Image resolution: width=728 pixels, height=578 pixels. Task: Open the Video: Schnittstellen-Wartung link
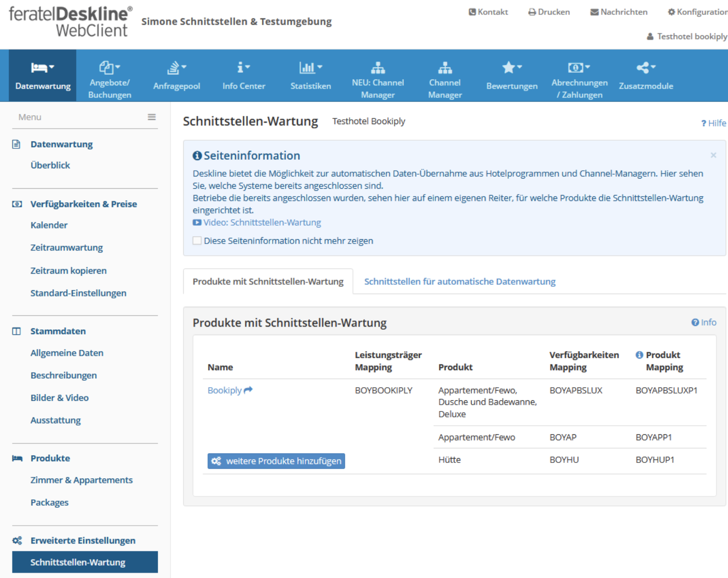(x=262, y=222)
